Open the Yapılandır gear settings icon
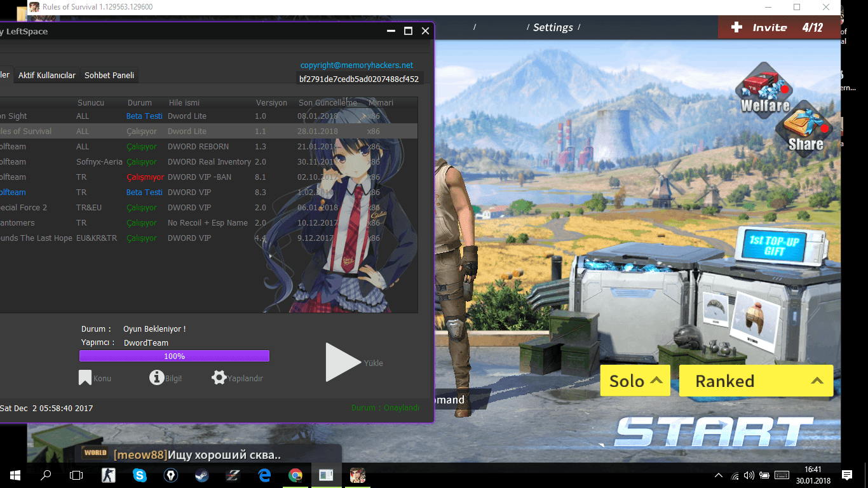The height and width of the screenshot is (488, 868). click(x=219, y=377)
